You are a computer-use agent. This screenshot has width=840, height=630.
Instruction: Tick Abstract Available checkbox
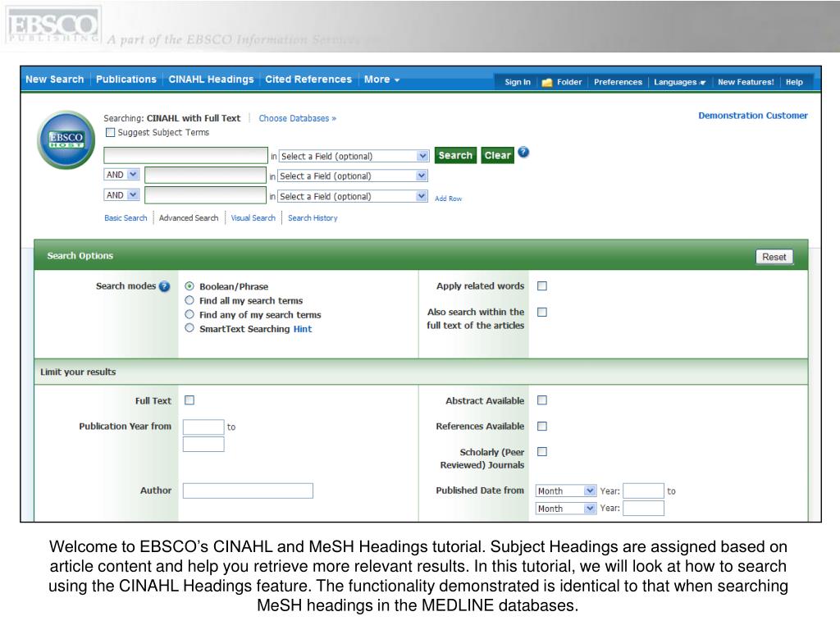(x=542, y=400)
